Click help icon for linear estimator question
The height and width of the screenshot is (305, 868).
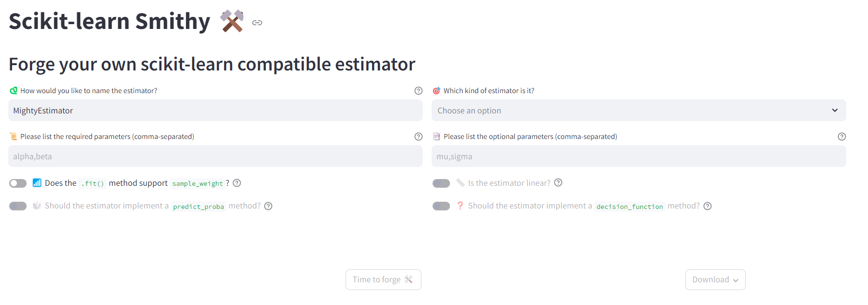pos(558,182)
